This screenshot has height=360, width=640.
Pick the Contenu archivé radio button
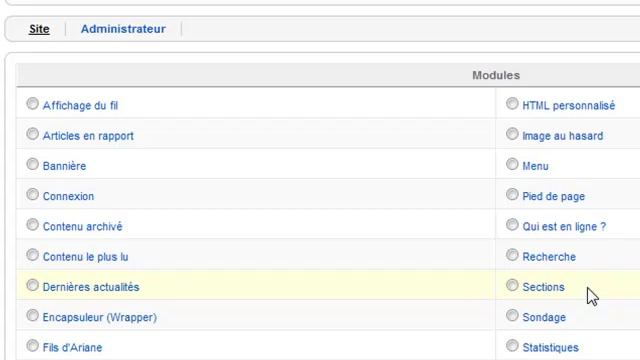[33, 224]
